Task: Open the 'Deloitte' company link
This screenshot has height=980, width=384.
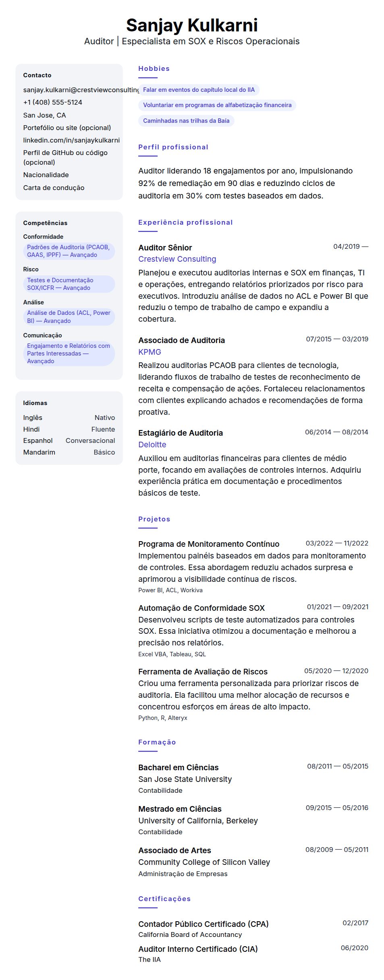Action: (152, 445)
